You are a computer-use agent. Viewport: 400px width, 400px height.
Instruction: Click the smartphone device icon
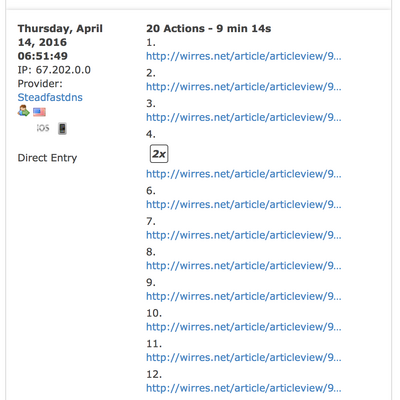(x=62, y=128)
